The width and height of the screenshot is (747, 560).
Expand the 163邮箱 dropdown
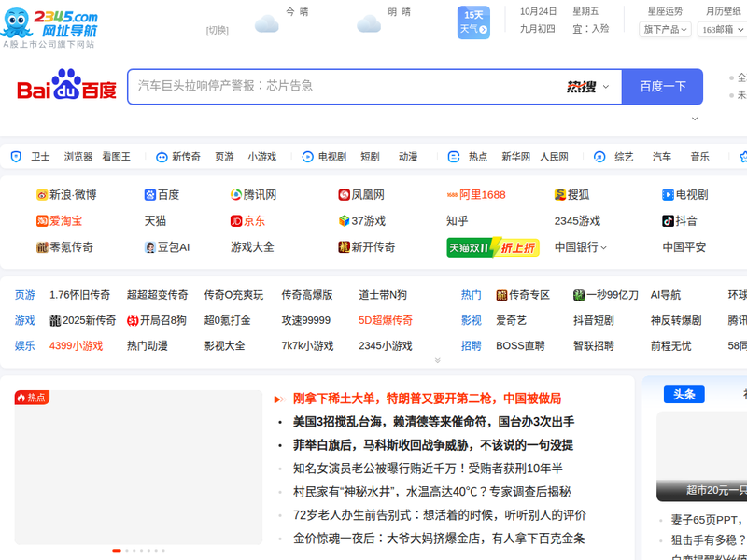[x=722, y=30]
